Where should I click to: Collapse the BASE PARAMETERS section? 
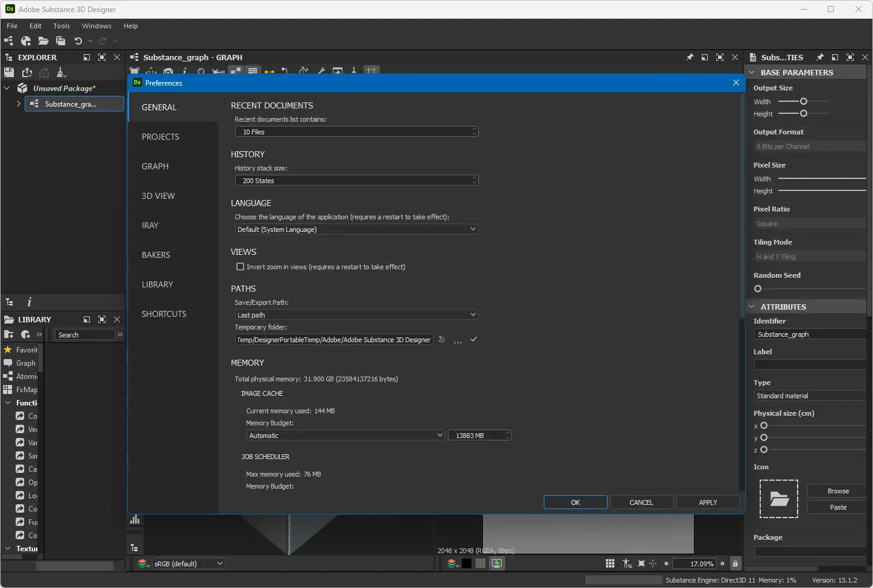pos(752,72)
